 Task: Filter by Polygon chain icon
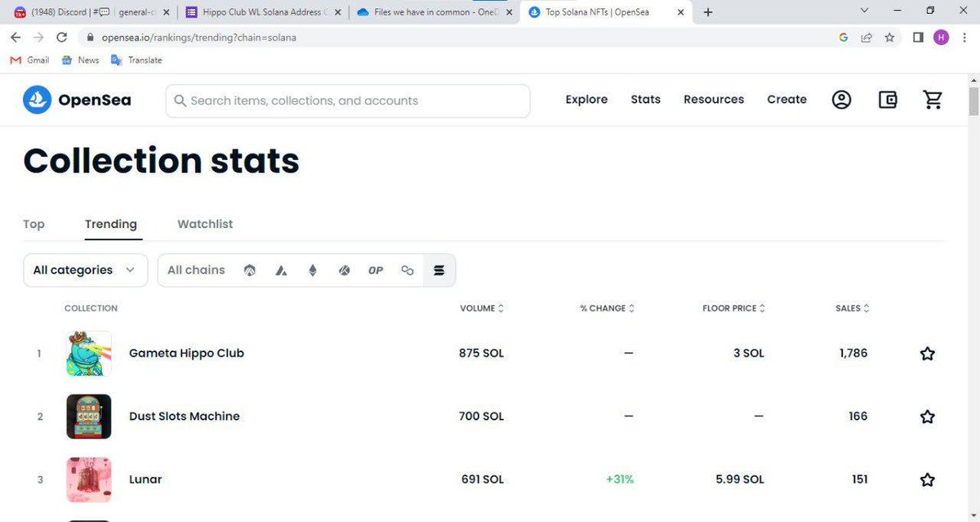pos(408,270)
